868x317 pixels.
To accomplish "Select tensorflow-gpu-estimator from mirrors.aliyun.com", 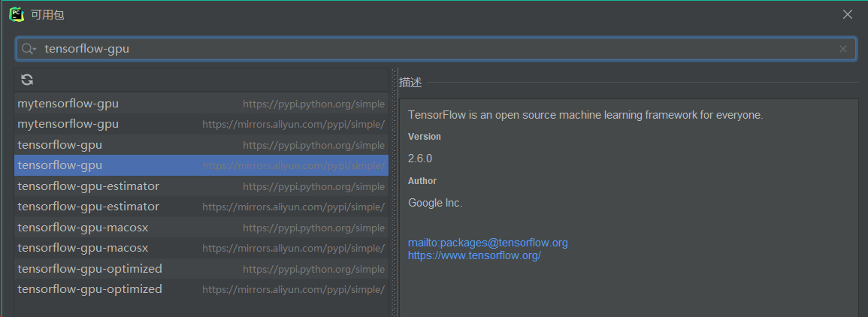I will [x=201, y=207].
